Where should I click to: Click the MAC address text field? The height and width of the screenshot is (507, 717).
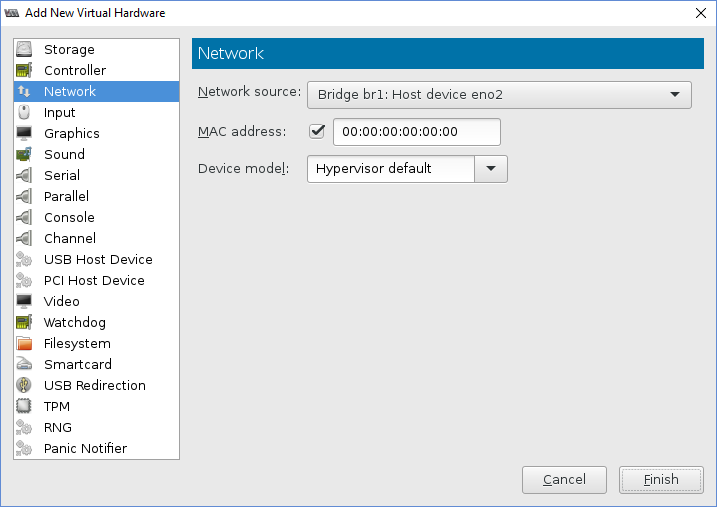416,131
